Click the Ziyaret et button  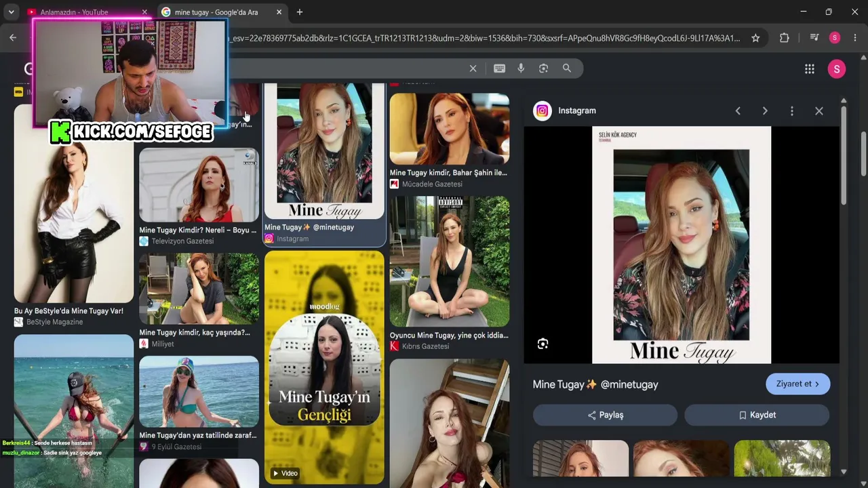tap(797, 384)
